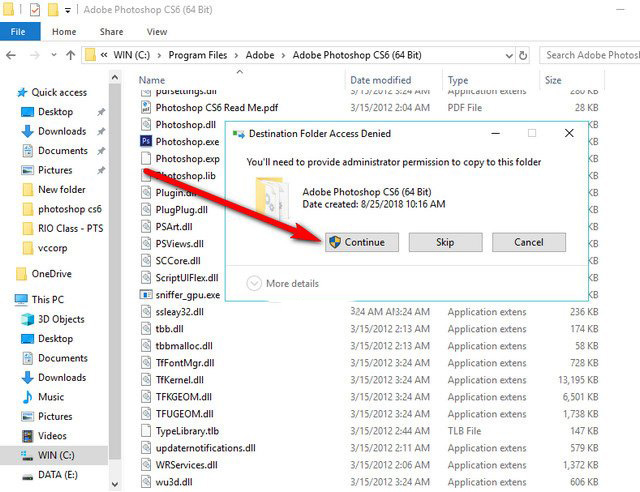Open the File ribbon tab
This screenshot has height=492, width=640.
coord(20,32)
